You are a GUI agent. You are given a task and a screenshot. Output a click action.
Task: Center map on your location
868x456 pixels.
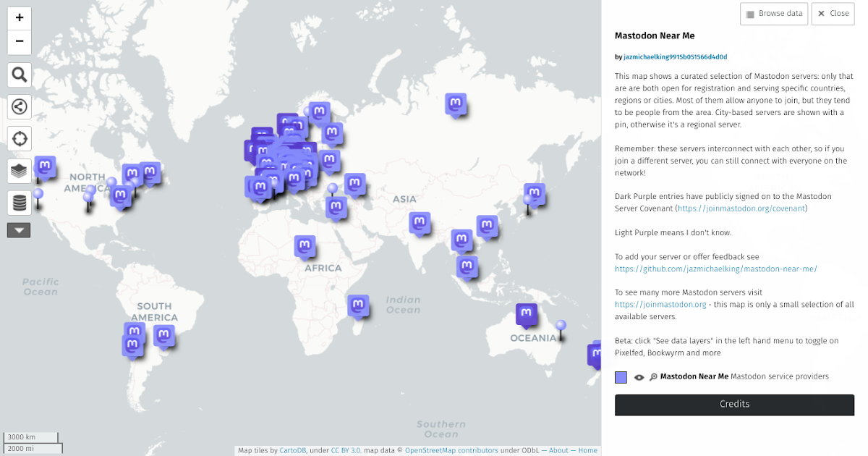click(20, 138)
